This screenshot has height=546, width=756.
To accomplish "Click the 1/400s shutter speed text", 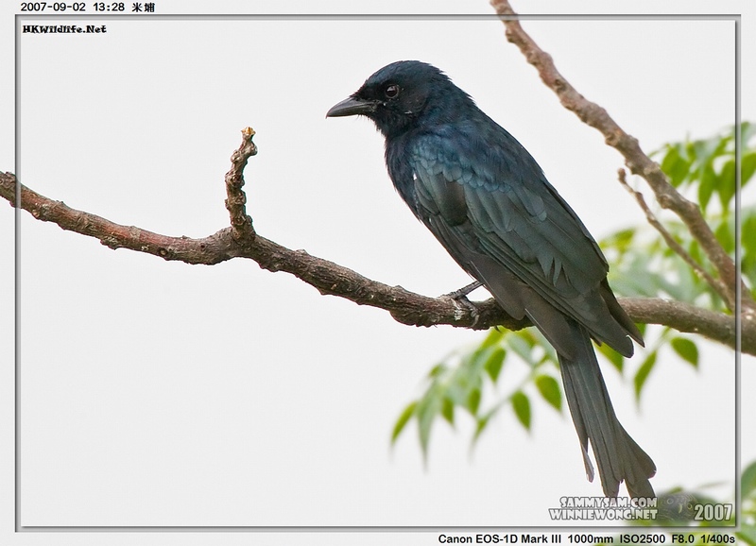I will click(x=718, y=538).
